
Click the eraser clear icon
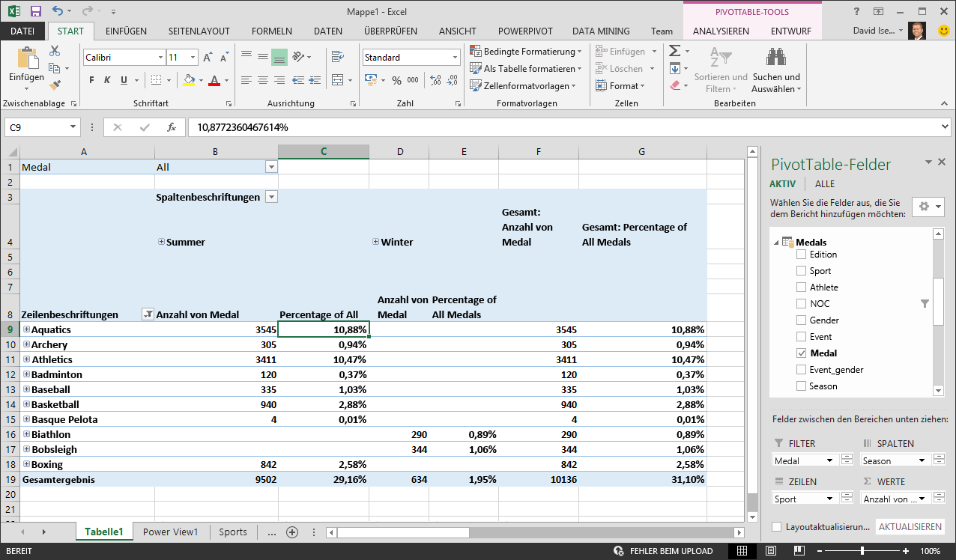tap(674, 85)
